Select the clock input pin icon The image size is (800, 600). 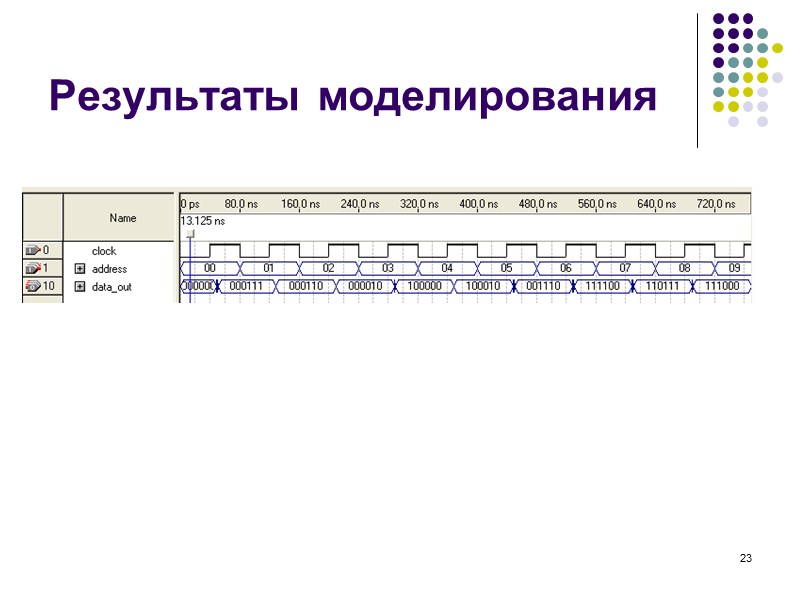(x=32, y=251)
